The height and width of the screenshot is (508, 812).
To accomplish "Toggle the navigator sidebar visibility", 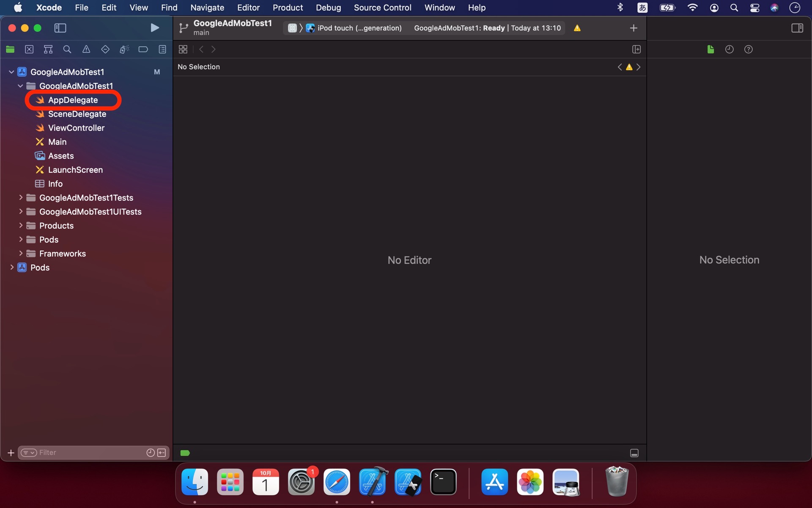I will click(x=60, y=28).
